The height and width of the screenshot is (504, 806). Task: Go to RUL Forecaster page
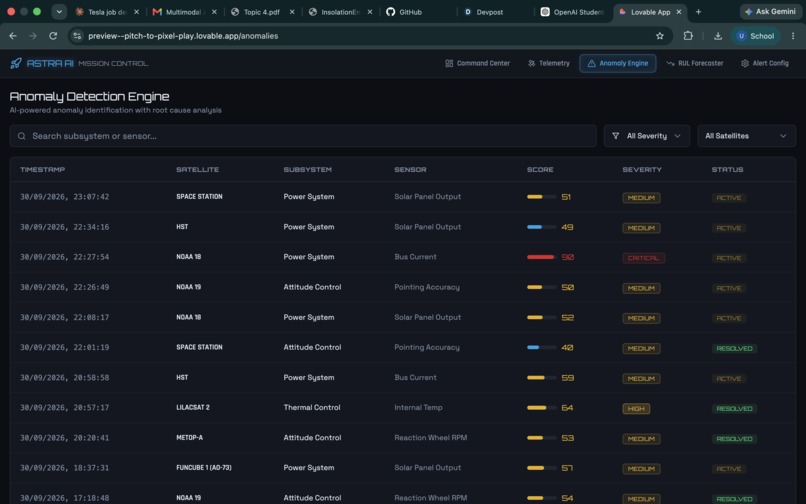tap(695, 63)
